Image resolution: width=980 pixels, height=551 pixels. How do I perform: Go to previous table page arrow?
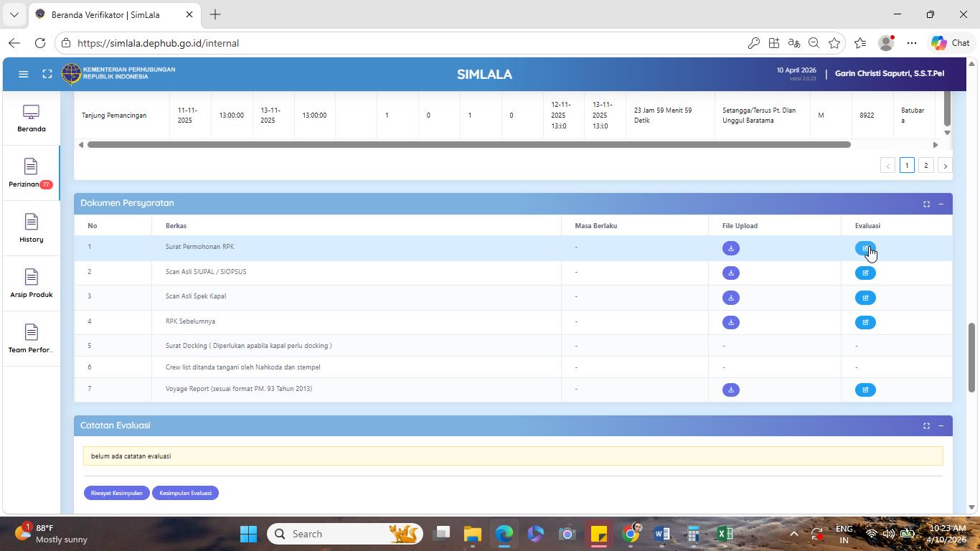point(887,165)
